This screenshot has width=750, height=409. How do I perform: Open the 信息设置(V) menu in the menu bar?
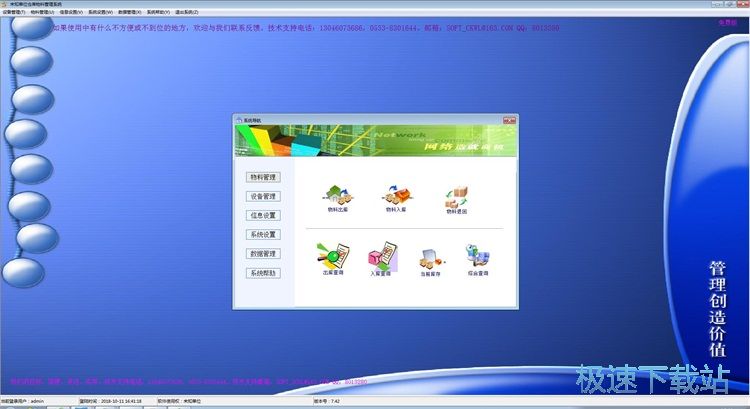pos(71,12)
